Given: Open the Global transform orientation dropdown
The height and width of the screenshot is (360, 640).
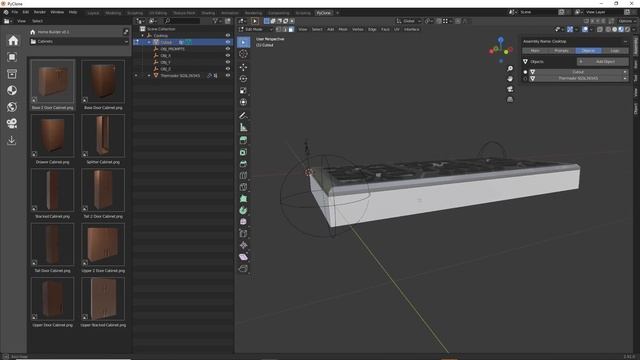Looking at the screenshot, I should tap(409, 21).
